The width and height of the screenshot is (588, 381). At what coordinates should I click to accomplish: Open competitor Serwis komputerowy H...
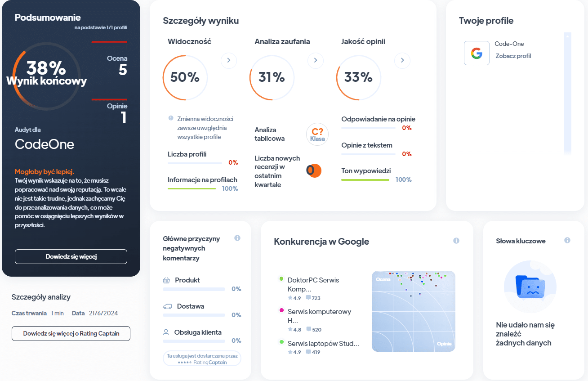point(319,316)
